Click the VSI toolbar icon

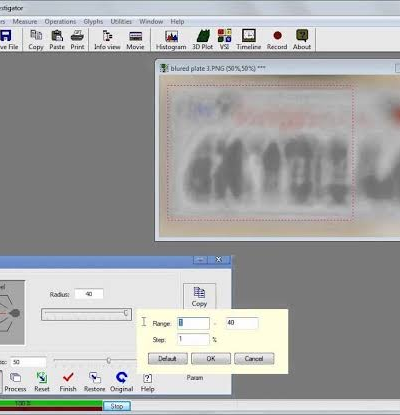click(x=224, y=39)
